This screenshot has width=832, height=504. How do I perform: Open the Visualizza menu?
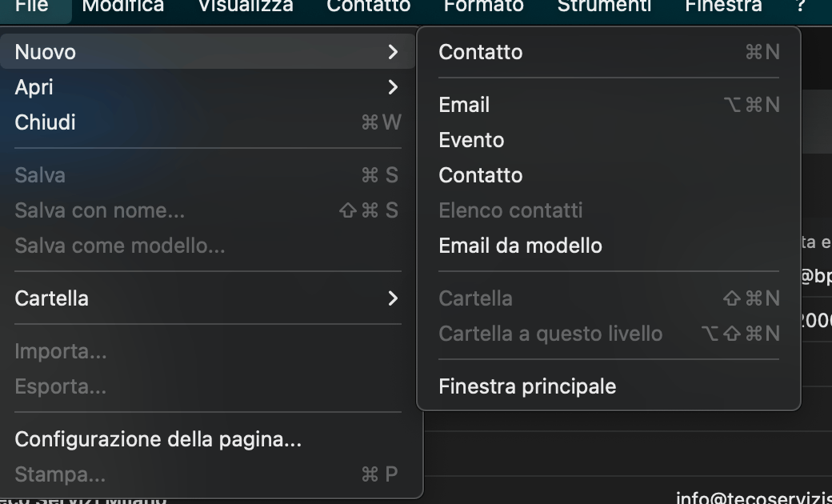246,6
